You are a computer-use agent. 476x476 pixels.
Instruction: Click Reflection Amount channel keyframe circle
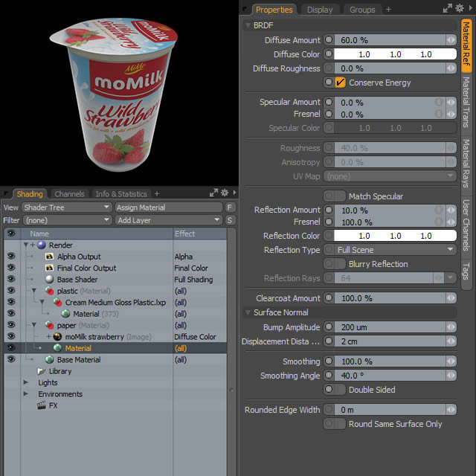pyautogui.click(x=329, y=210)
